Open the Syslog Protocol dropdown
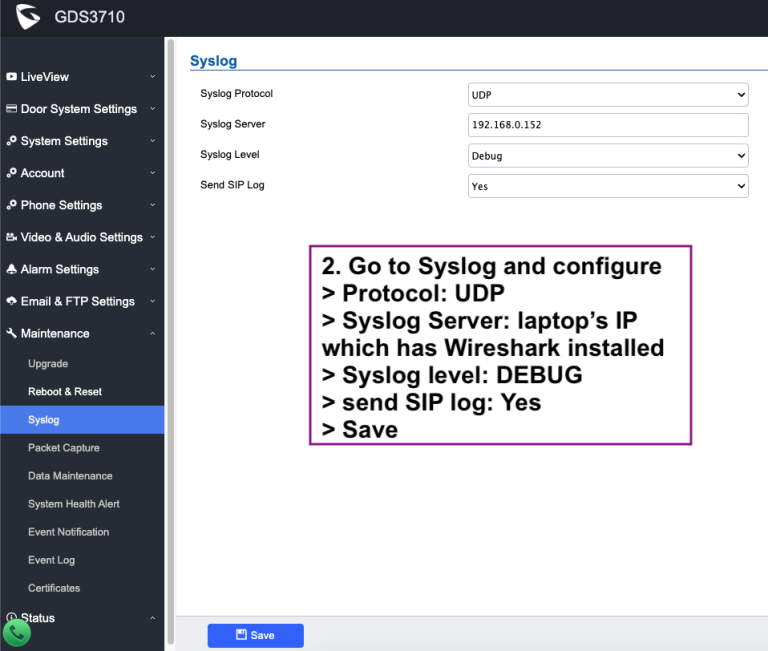 click(x=608, y=94)
